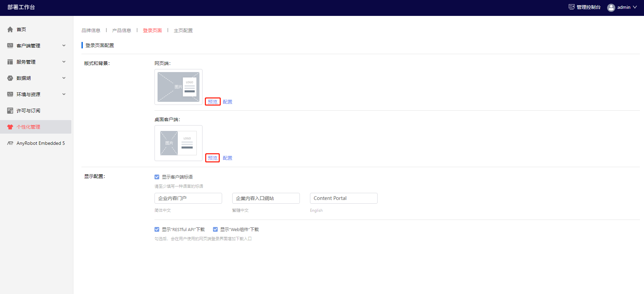Viewport: 644px width, 294px height.
Task: Open AnyRobot Embedded 5 sidebar item
Action: pos(35,143)
